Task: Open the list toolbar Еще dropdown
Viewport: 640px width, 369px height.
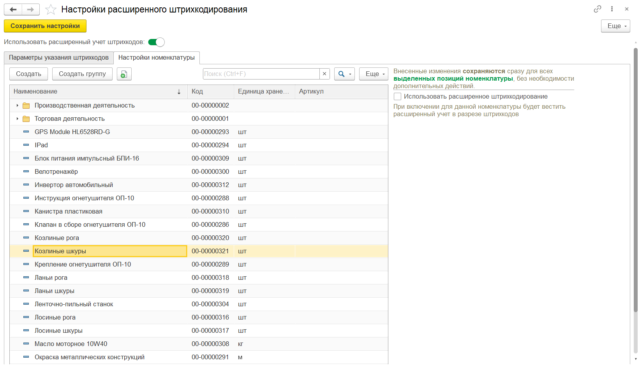Action: tap(374, 74)
